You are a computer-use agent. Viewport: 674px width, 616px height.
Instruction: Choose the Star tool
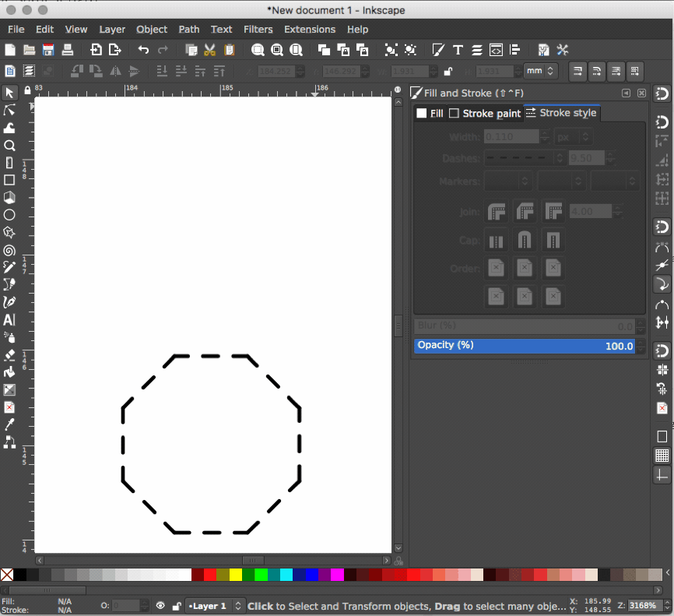click(9, 232)
